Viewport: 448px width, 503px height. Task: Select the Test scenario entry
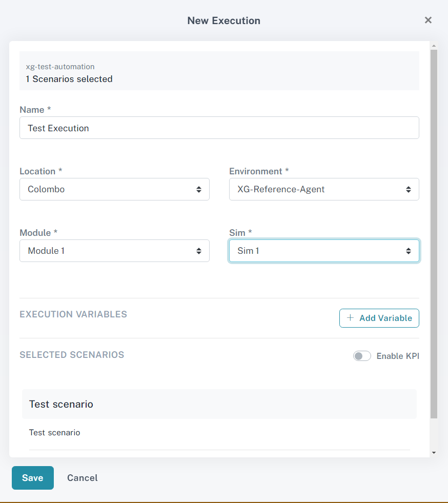tap(219, 404)
